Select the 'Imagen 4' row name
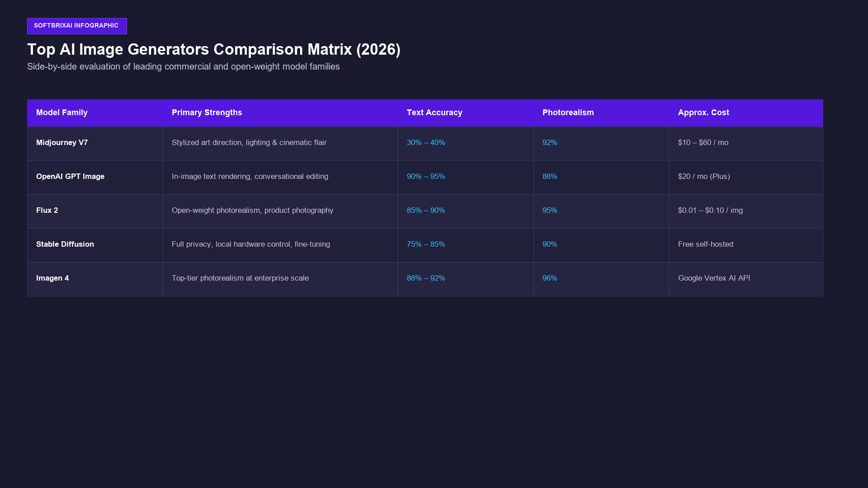868x488 pixels. (52, 278)
